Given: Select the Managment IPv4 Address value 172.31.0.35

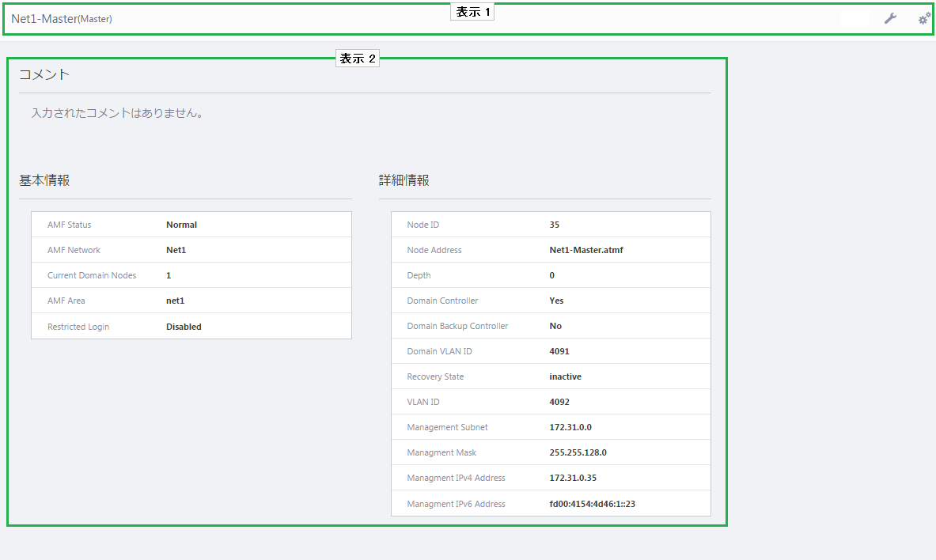Looking at the screenshot, I should 573,478.
